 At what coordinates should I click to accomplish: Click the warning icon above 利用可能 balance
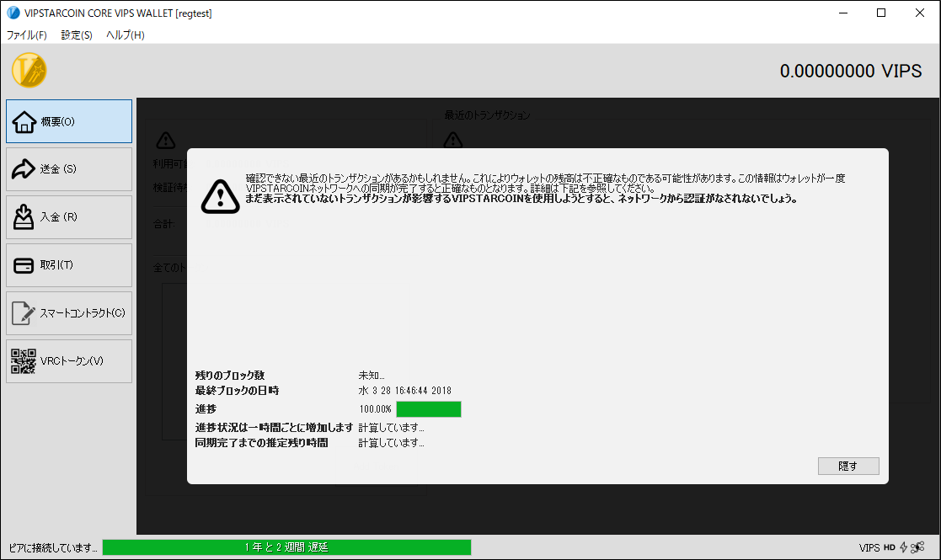point(166,141)
